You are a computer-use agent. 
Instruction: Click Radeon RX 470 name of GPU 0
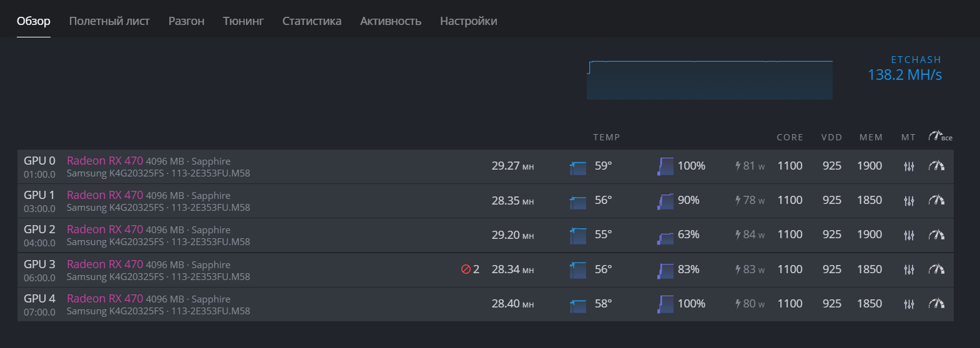pos(105,161)
